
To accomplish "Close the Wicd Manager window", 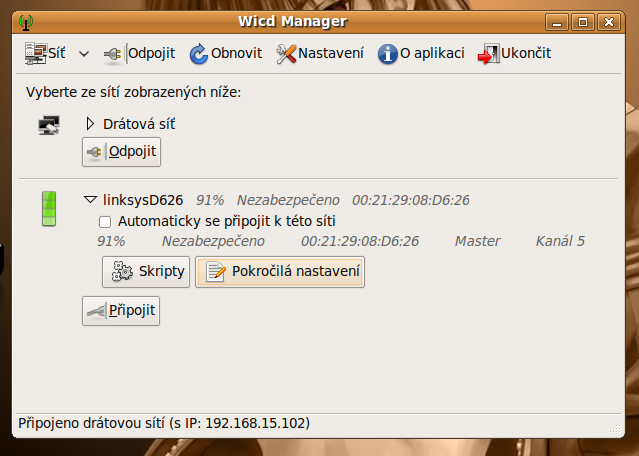I will (x=609, y=22).
